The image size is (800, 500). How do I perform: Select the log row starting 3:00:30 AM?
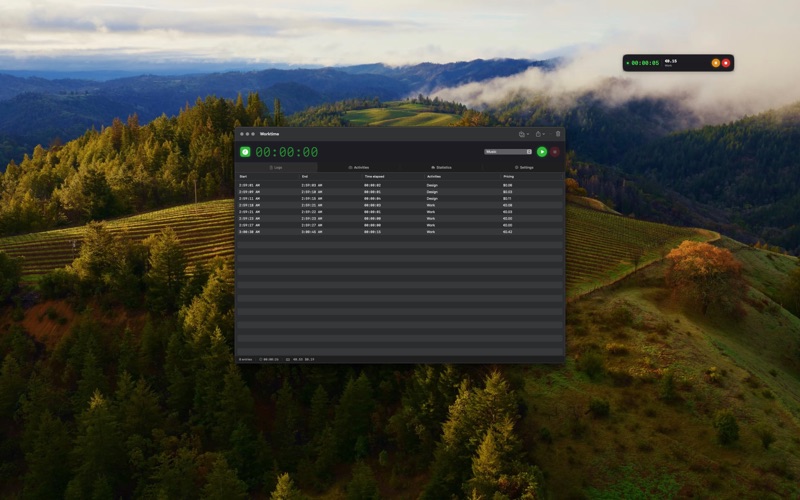[x=400, y=232]
